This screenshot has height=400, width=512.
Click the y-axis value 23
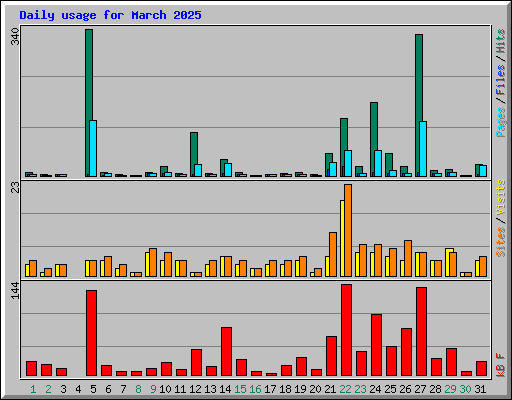15,187
